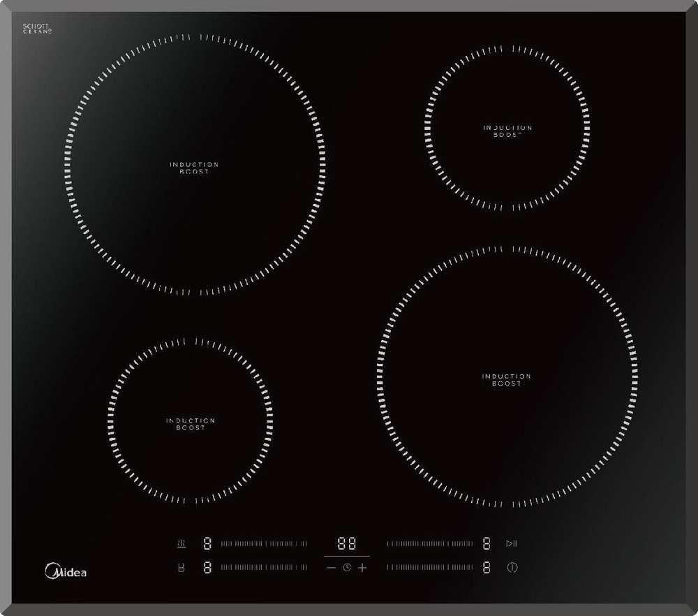This screenshot has height=616, width=698.
Task: Click Induction Boost label in large top-left zone
Action: pos(194,168)
